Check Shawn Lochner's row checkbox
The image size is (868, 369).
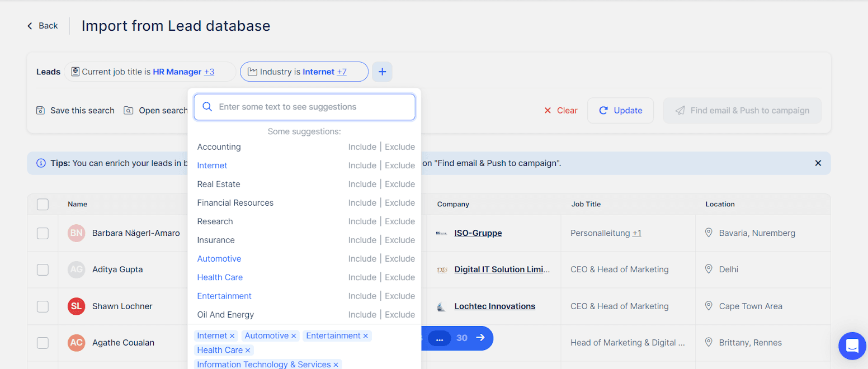coord(43,306)
